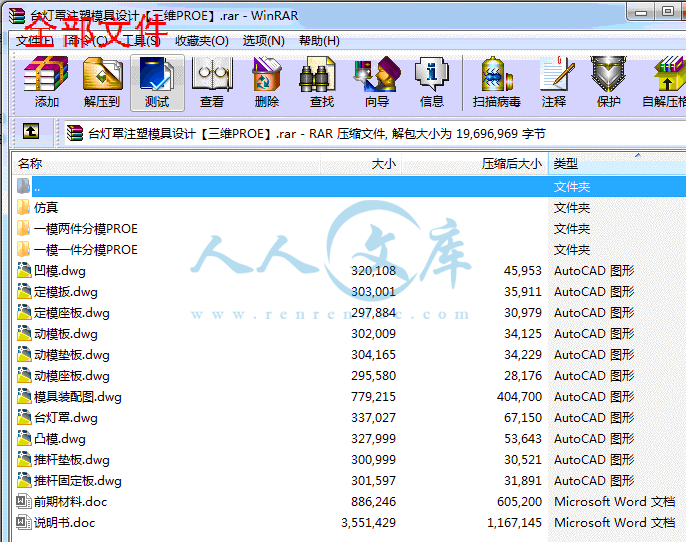Screen dimensions: 686x542
Task: Click the size value 3,551,429
Action: 368,523
